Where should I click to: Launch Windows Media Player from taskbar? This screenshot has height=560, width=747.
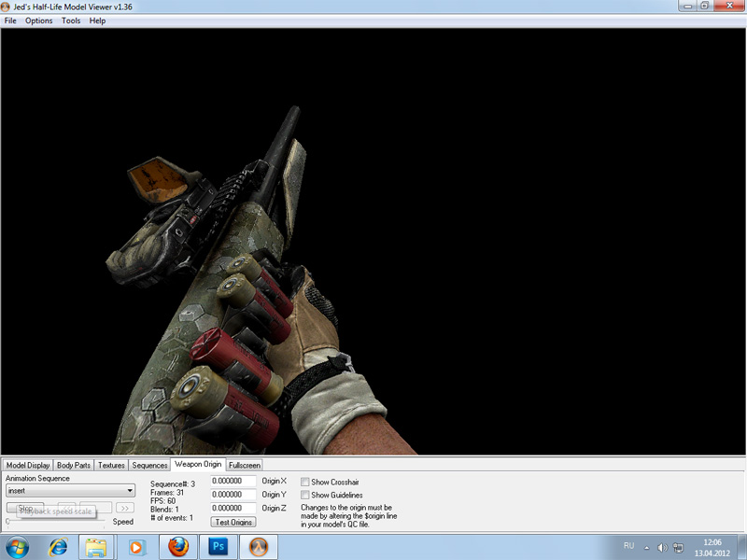136,545
